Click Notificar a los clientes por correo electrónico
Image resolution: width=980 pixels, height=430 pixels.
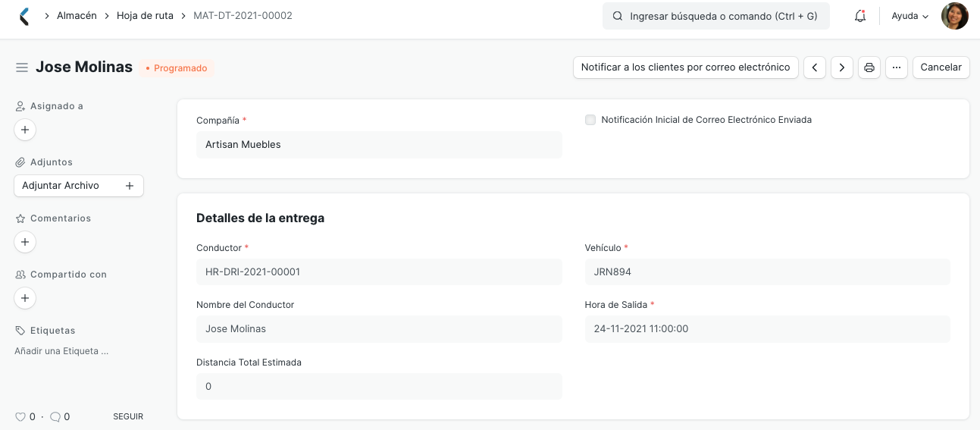pyautogui.click(x=686, y=67)
